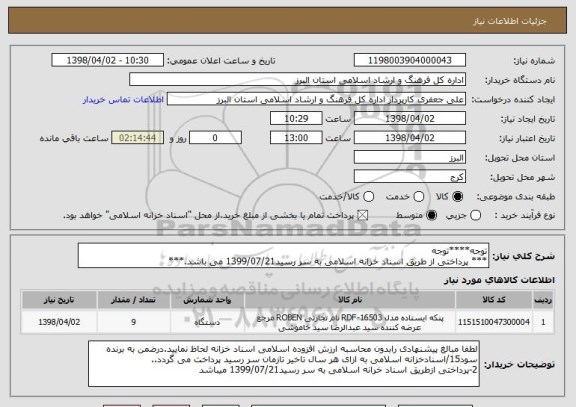This screenshot has height=407, width=576.
Task: Select the کالا/خدمت radio button
Action: [x=368, y=197]
